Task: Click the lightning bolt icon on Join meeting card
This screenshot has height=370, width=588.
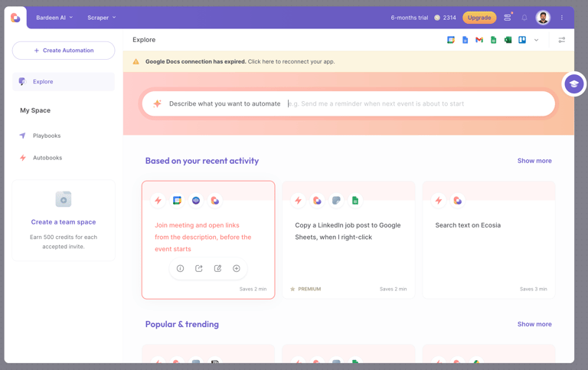Action: tap(158, 201)
